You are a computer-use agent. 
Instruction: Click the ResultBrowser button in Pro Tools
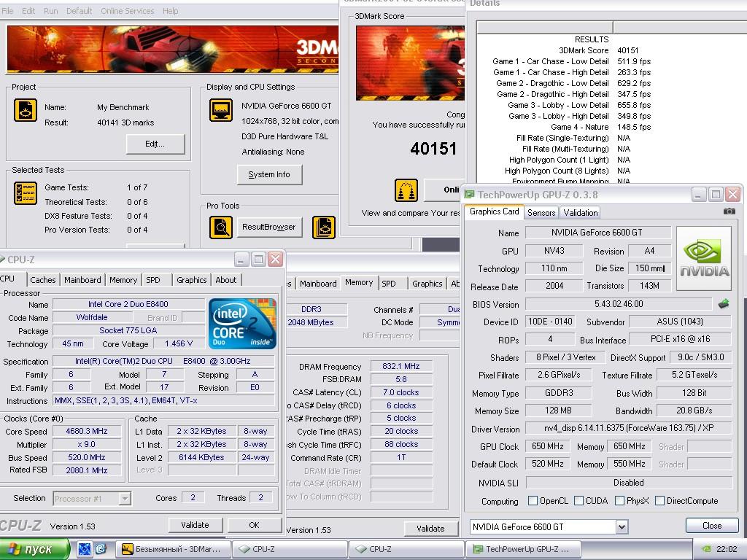click(268, 227)
